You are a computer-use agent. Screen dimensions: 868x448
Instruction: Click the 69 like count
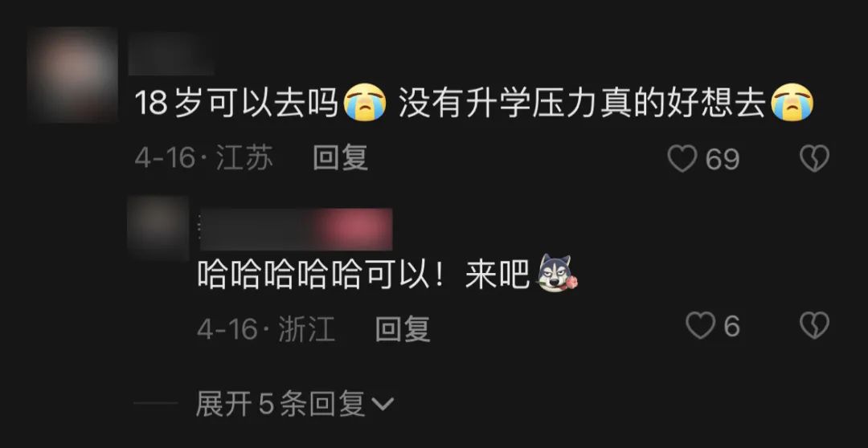(723, 159)
